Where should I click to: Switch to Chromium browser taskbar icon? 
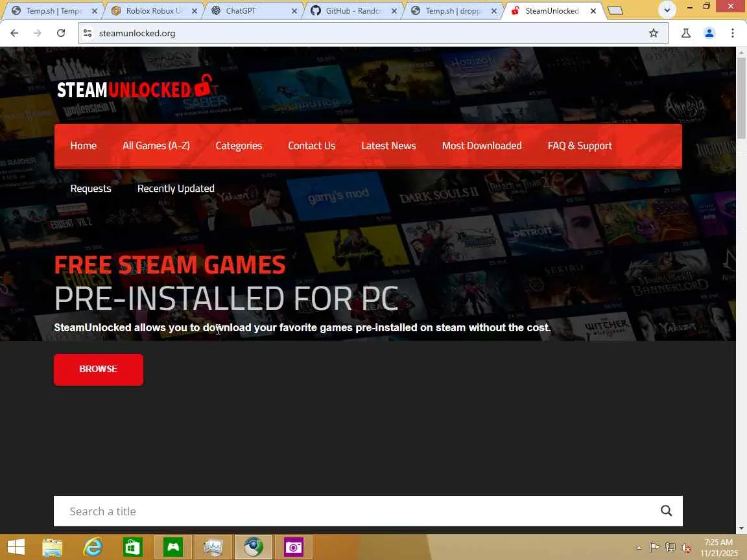point(253,546)
